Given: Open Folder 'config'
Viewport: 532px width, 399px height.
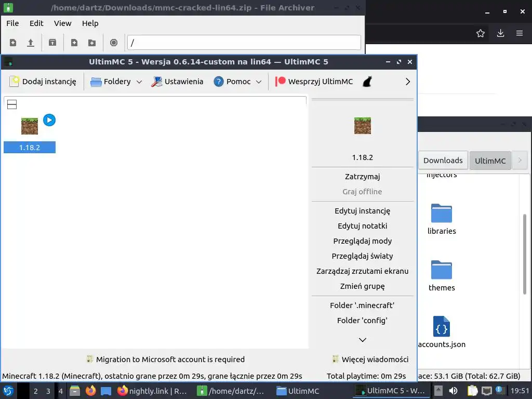Looking at the screenshot, I should tap(362, 320).
